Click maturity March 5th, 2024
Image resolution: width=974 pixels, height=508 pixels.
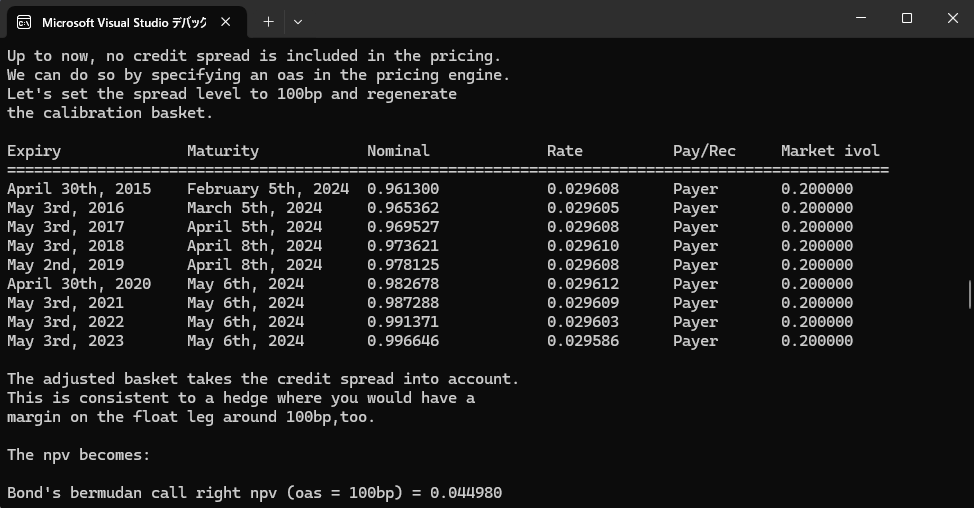[x=255, y=208]
